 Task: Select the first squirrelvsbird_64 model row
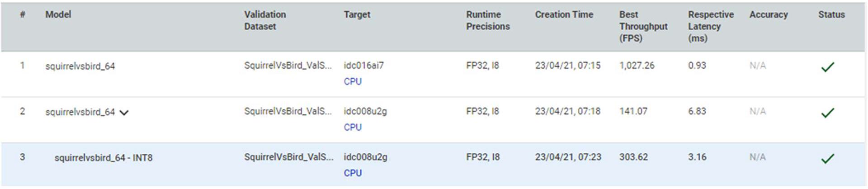(80, 66)
